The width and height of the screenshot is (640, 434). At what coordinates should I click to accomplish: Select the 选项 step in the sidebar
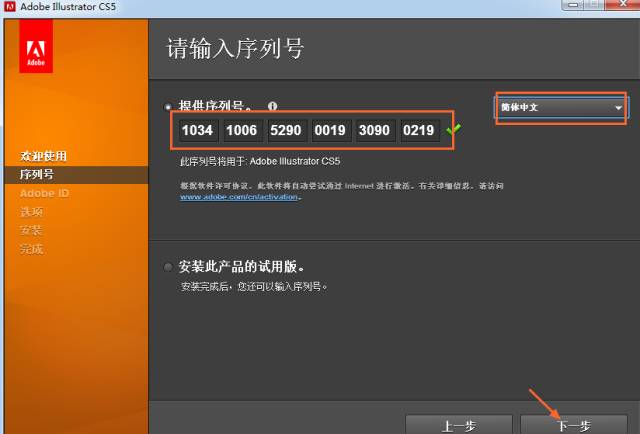31,212
